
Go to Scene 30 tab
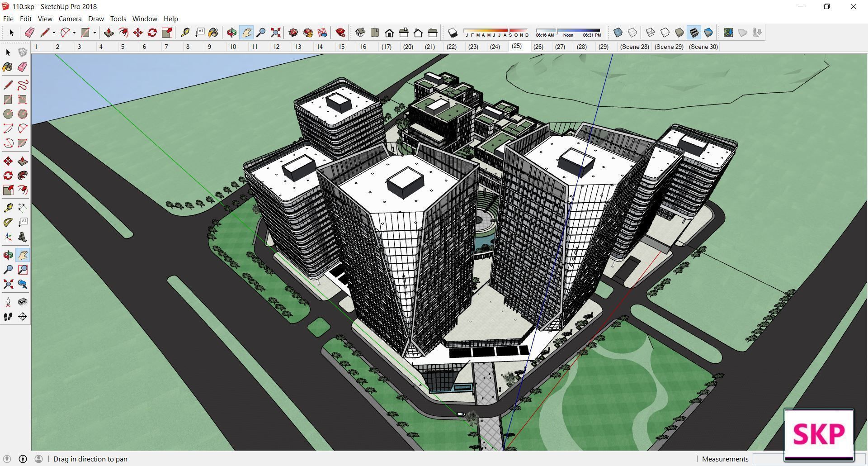[x=703, y=47]
